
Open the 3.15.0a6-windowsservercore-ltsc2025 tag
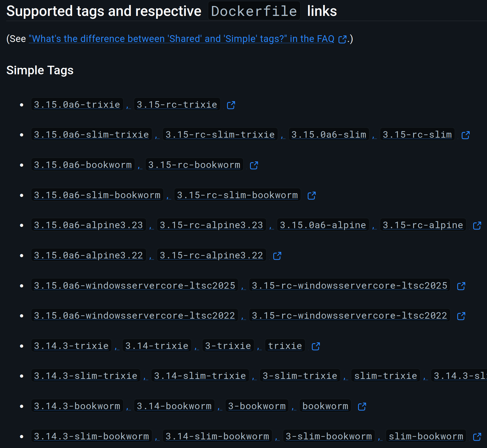click(135, 286)
